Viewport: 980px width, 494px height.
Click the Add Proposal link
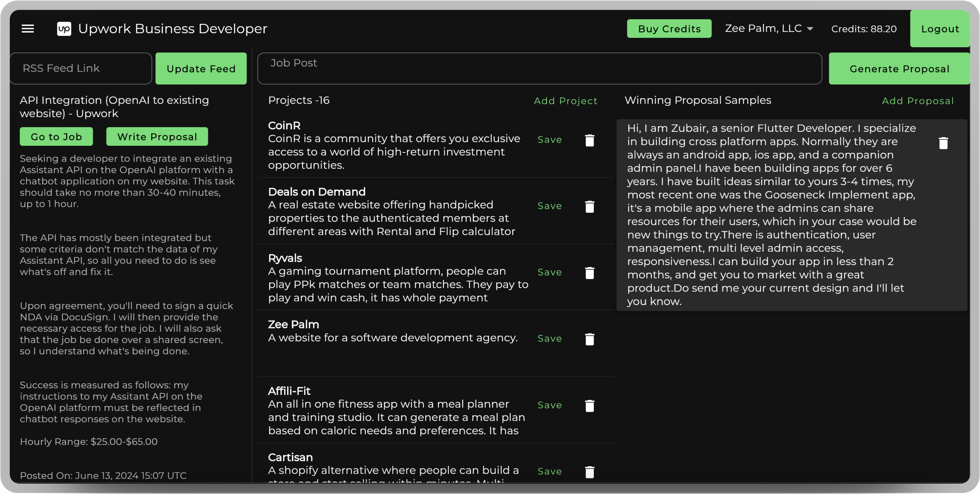pyautogui.click(x=917, y=101)
